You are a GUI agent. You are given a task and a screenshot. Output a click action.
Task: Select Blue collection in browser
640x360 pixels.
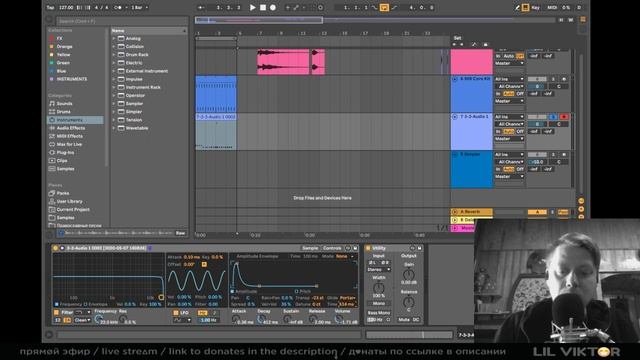coord(61,71)
